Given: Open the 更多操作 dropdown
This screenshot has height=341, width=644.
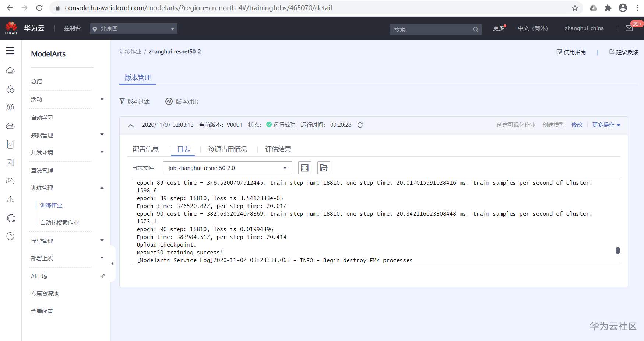Looking at the screenshot, I should [606, 125].
